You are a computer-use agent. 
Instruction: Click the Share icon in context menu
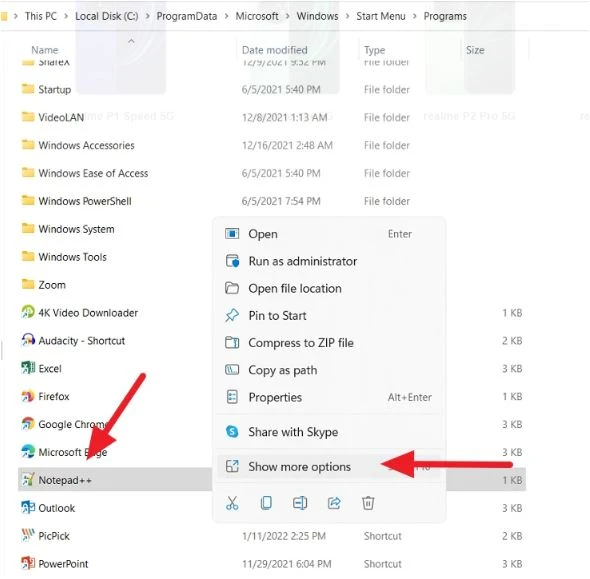[x=334, y=503]
